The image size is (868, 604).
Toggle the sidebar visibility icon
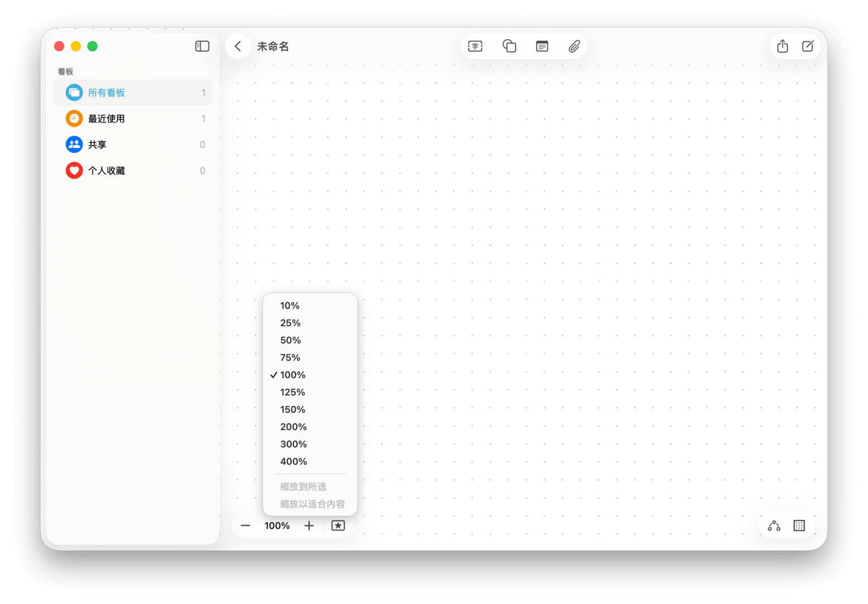tap(202, 46)
